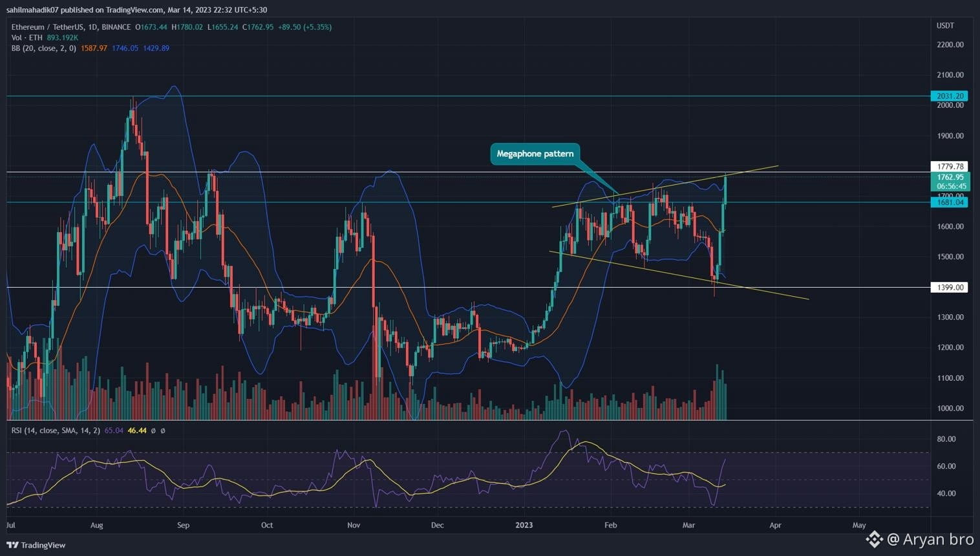Click the 2031.20 price tag

pos(949,96)
